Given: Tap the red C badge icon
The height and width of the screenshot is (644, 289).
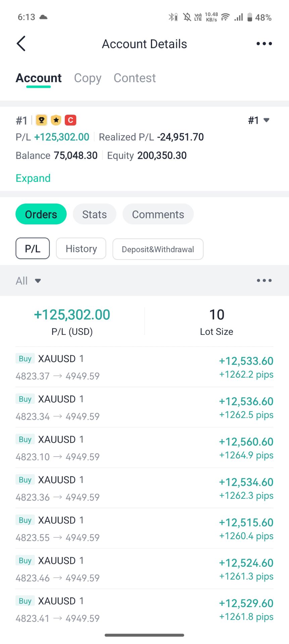Looking at the screenshot, I should pyautogui.click(x=70, y=120).
